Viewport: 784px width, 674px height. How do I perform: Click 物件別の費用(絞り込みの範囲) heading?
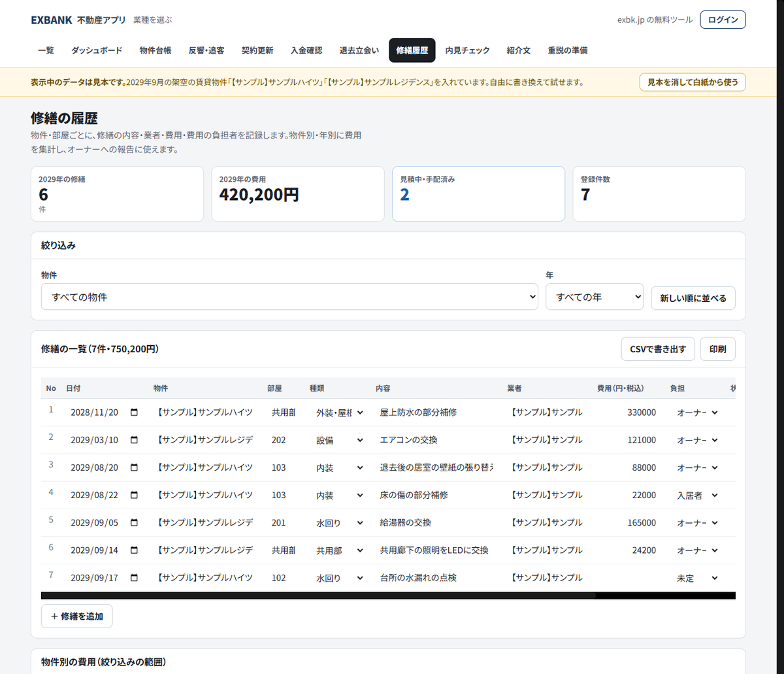(x=103, y=662)
